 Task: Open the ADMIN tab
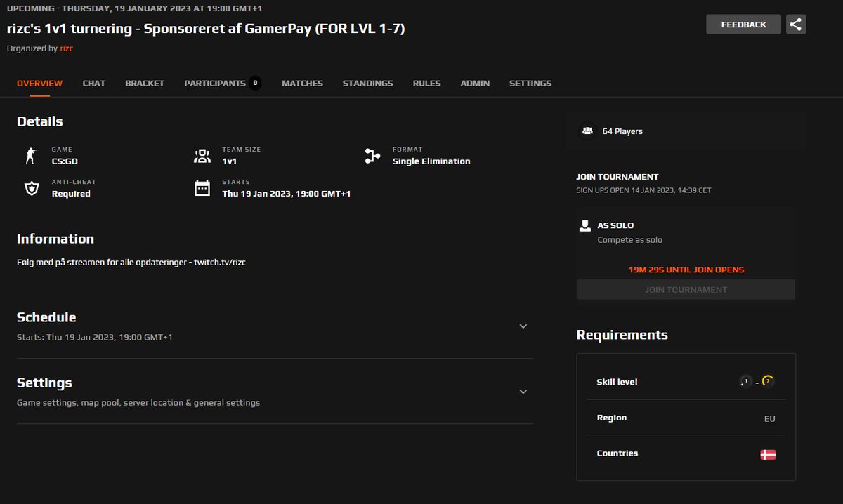click(476, 83)
